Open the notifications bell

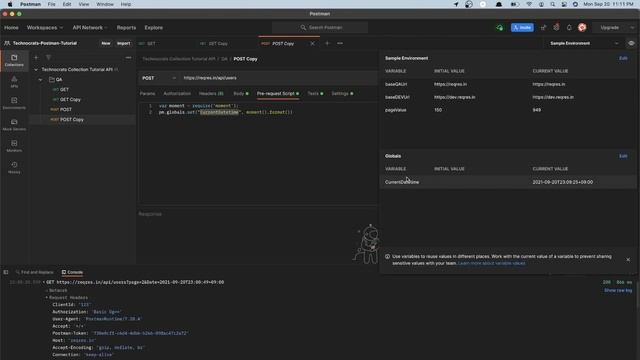click(x=569, y=27)
